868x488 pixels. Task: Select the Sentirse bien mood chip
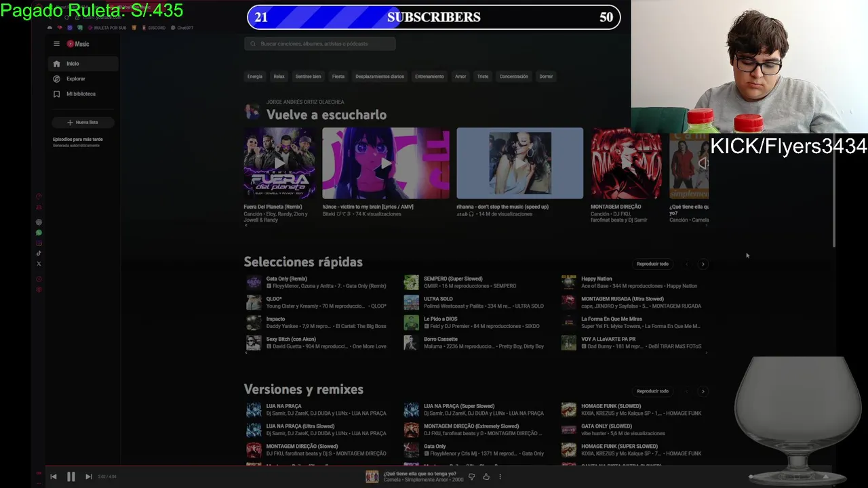[309, 77]
